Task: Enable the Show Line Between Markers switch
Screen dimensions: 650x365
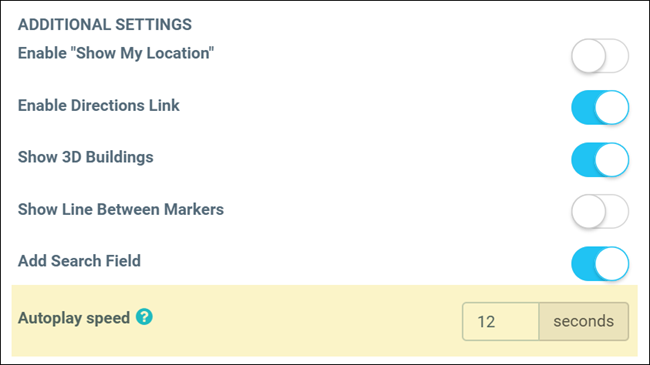Action: coord(600,212)
